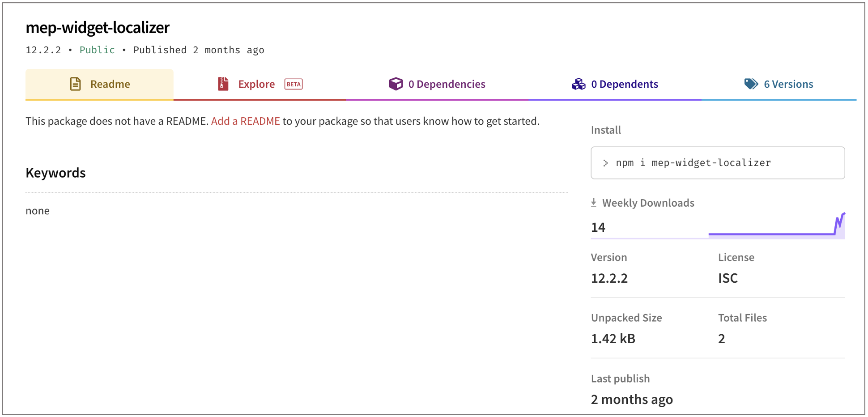Click the prompt chevron in the install box
This screenshot has width=868, height=417.
605,163
